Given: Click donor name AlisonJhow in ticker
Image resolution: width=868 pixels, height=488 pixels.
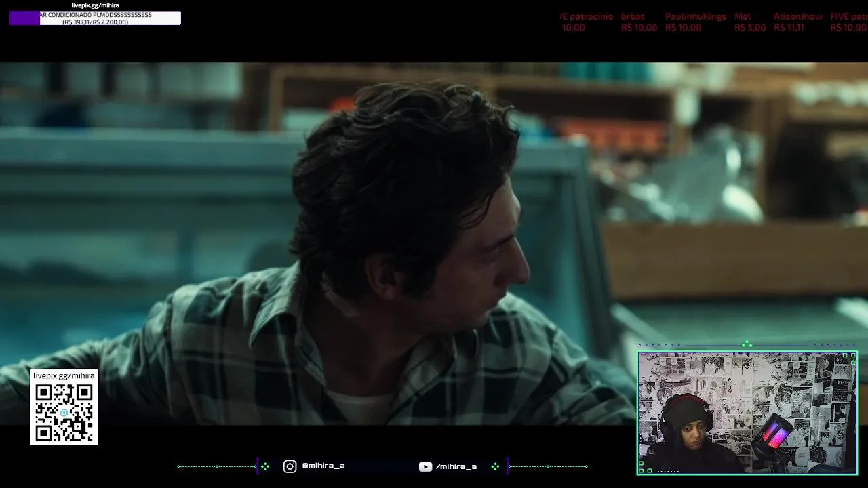Looking at the screenshot, I should [798, 16].
